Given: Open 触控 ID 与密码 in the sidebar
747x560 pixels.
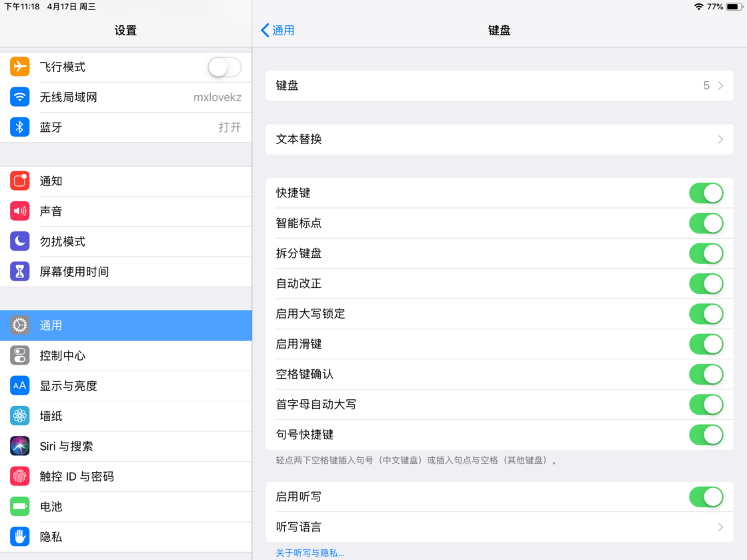Looking at the screenshot, I should pyautogui.click(x=126, y=476).
